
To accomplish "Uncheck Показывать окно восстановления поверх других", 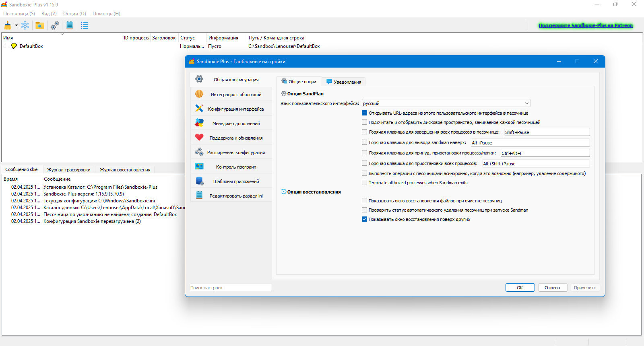I will (364, 219).
